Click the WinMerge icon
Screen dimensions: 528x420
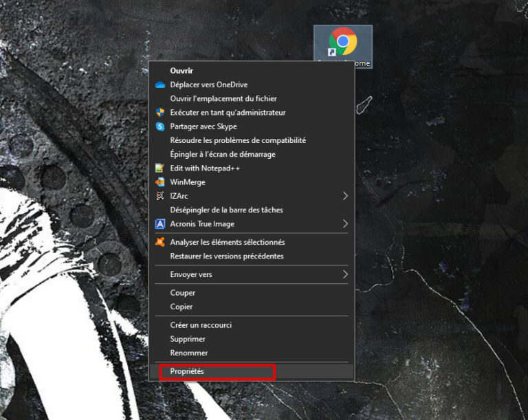(x=160, y=182)
